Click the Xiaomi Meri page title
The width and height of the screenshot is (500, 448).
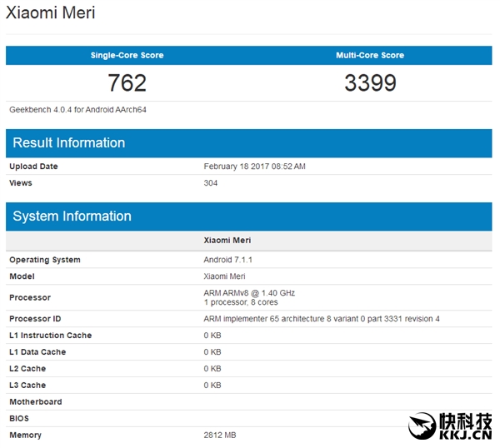point(50,13)
